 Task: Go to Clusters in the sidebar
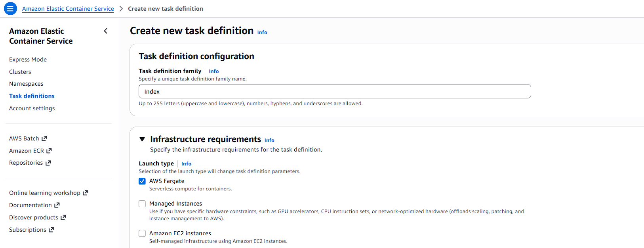pos(20,72)
